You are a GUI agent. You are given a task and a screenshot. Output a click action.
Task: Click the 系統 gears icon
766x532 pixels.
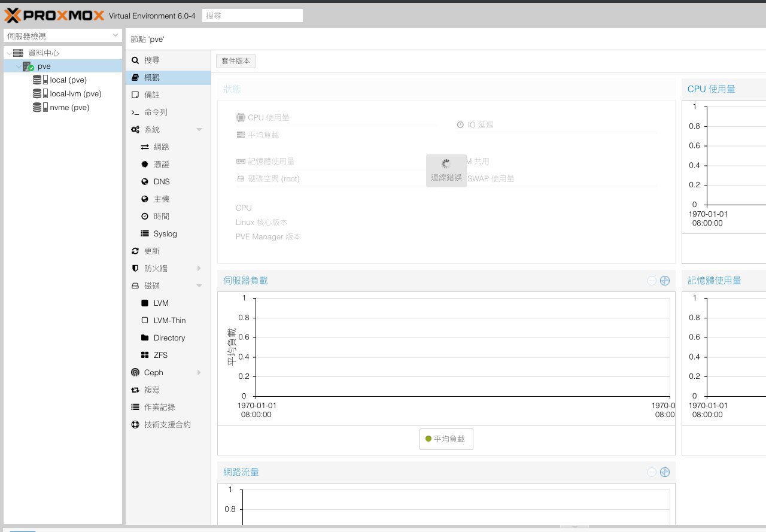pos(135,130)
